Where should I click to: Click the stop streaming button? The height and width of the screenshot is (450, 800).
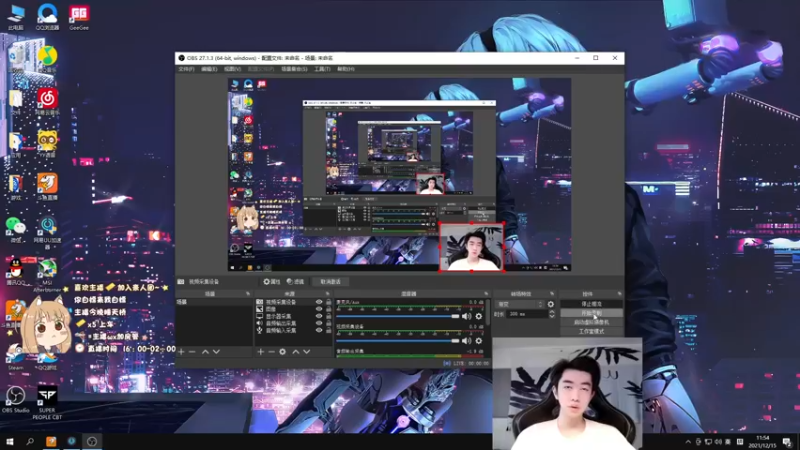[x=591, y=304]
